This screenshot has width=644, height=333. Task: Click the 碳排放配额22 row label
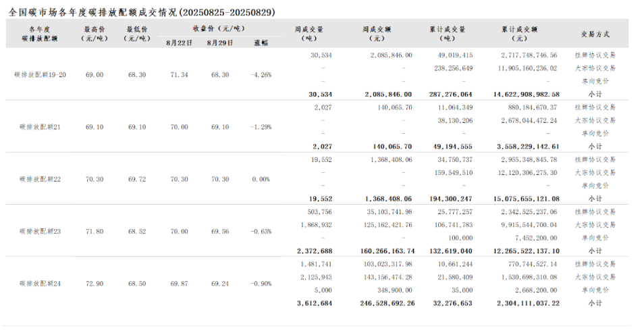pyautogui.click(x=40, y=179)
